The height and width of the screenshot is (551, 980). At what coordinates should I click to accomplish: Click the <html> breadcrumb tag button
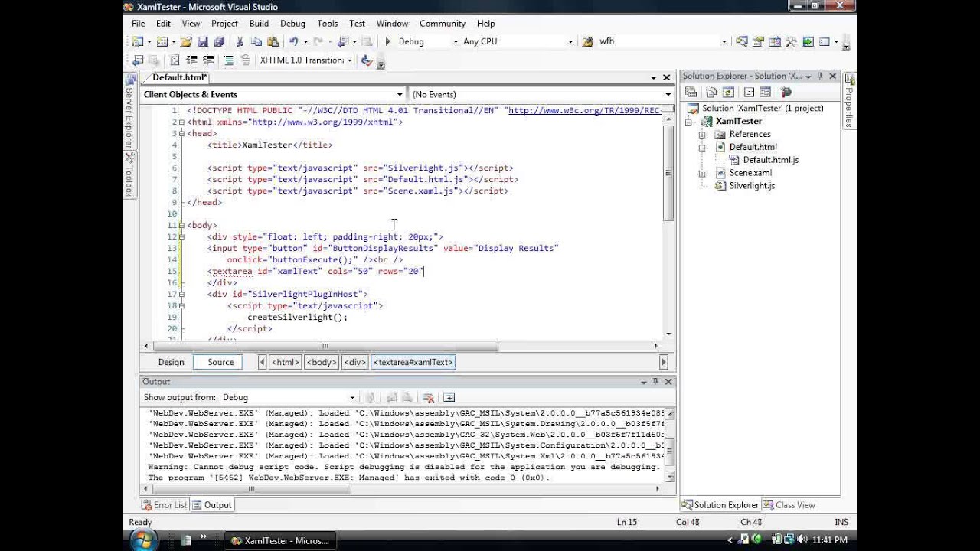click(285, 362)
